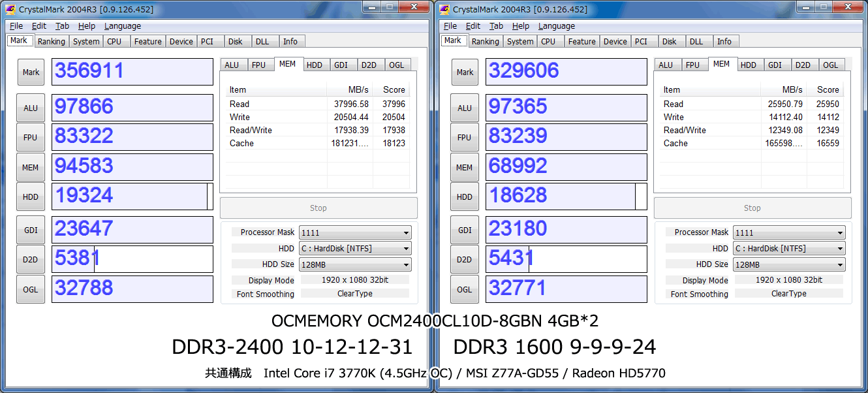Screen dimensions: 868x393
Task: Open the Language menu in right window
Action: (557, 26)
